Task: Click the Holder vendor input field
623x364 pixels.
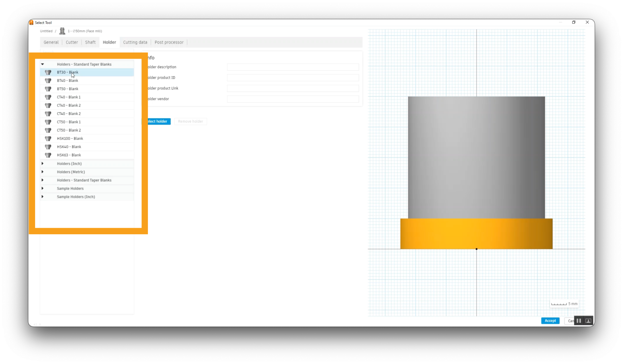Action: tap(293, 99)
